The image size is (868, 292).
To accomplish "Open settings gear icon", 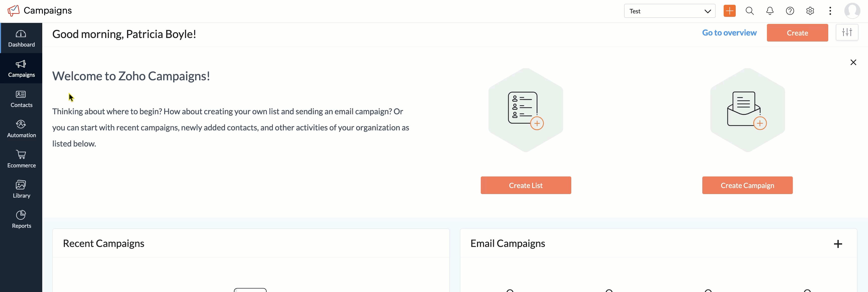I will [x=810, y=11].
